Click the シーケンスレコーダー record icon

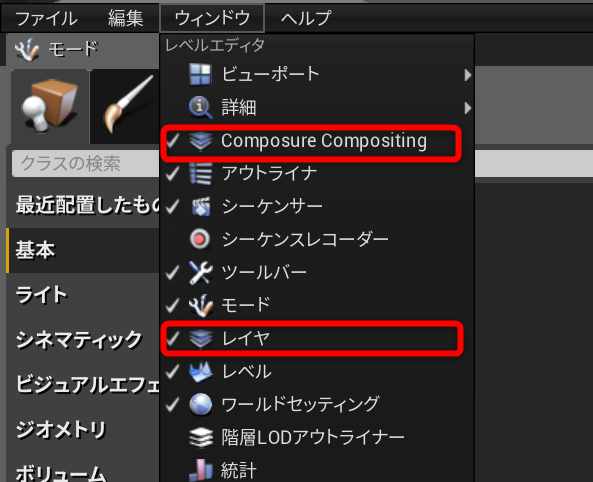tap(200, 239)
